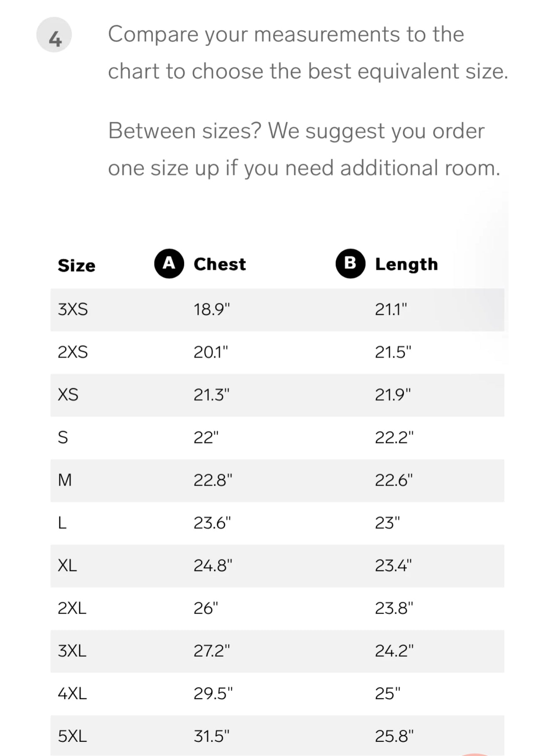Select the 3XS size row label

pyautogui.click(x=73, y=309)
